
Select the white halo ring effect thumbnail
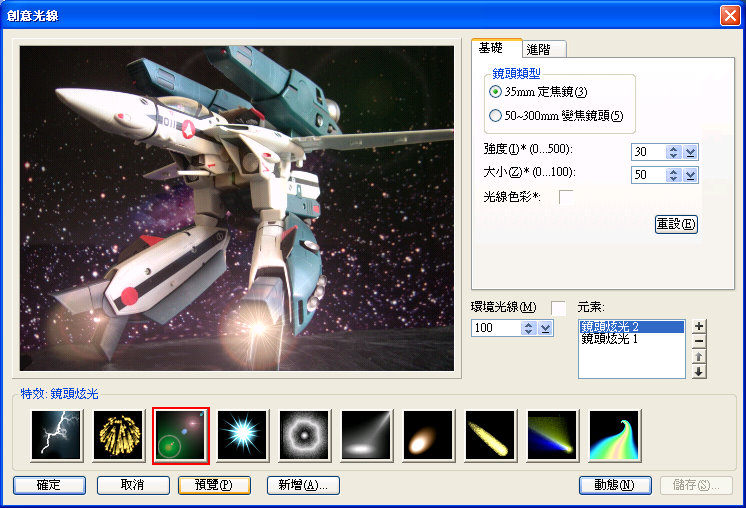pos(304,435)
